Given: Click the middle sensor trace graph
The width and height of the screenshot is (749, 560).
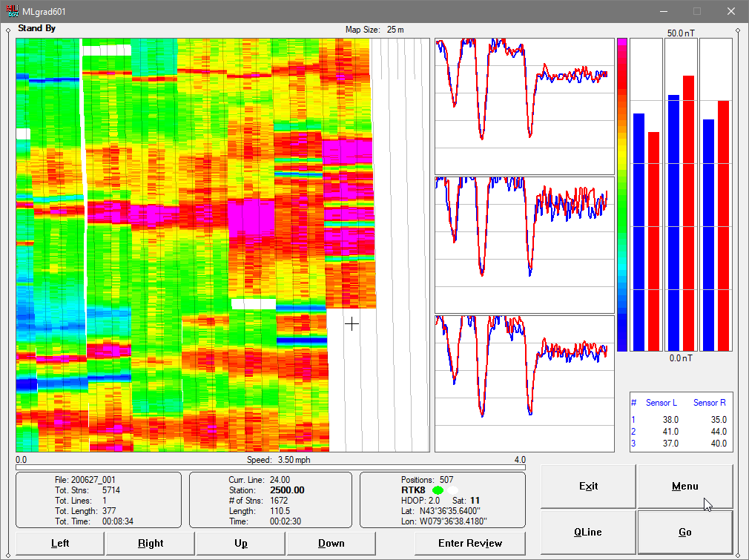Looking at the screenshot, I should tap(524, 245).
